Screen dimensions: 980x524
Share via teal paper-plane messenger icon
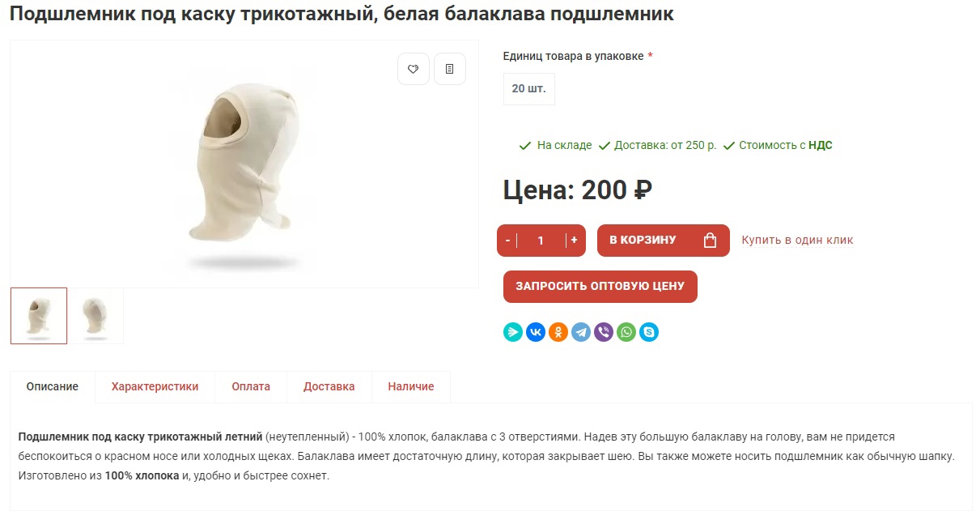click(513, 332)
